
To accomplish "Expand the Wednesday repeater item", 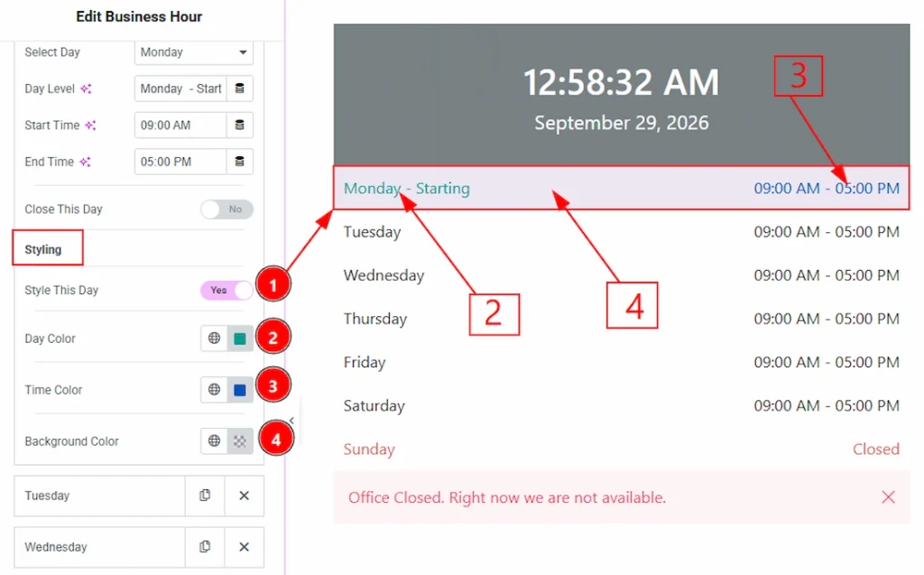I will pyautogui.click(x=99, y=547).
